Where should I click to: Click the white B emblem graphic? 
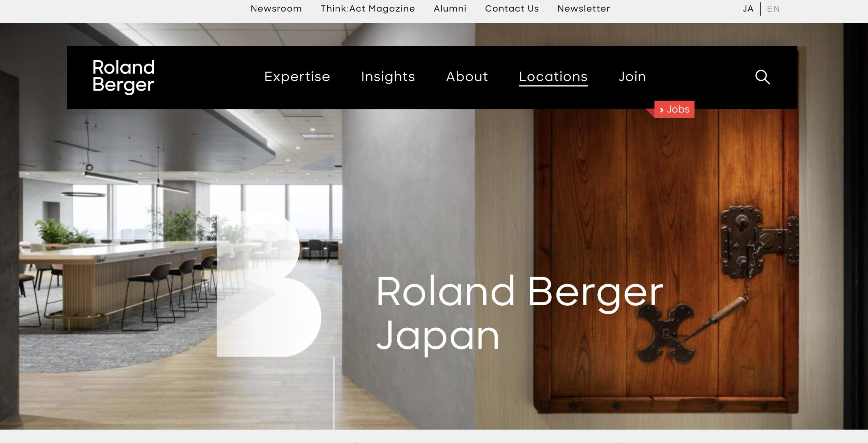click(269, 284)
